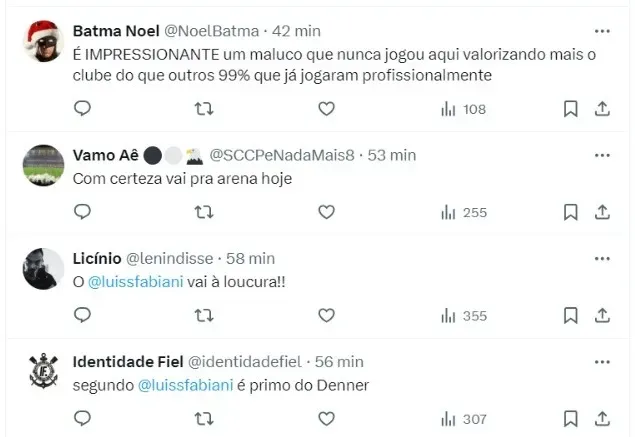
Task: Reply to Batma Noel's tweet
Action: click(83, 108)
